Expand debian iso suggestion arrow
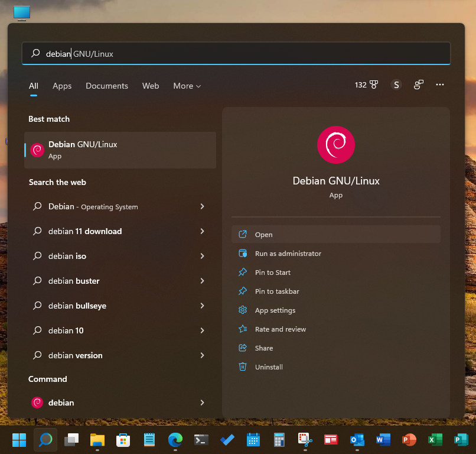The width and height of the screenshot is (476, 454). 202,256
